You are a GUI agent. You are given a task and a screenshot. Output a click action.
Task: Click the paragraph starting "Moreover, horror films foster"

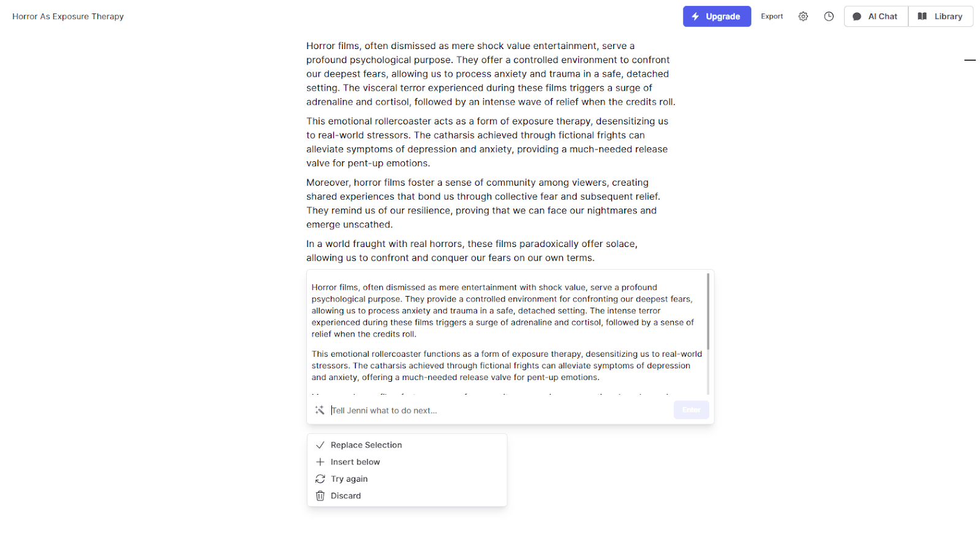point(483,203)
